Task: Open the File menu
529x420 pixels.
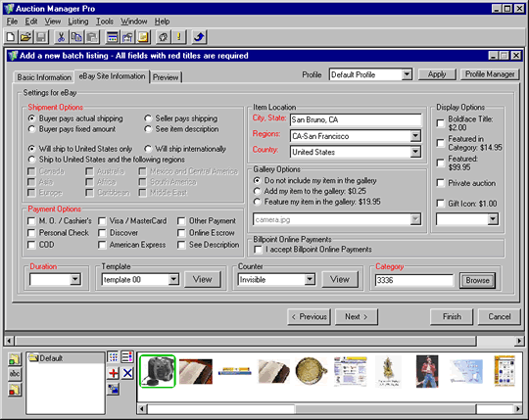Action: [x=12, y=22]
